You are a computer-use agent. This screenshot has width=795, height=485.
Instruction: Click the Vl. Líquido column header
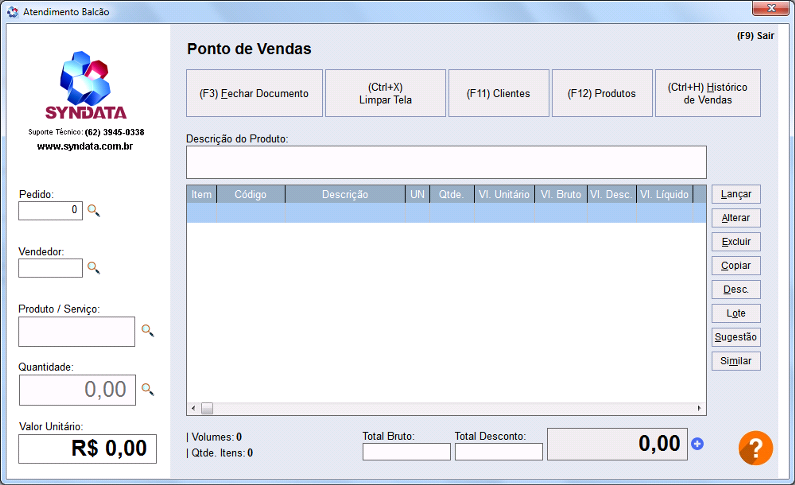pos(664,194)
